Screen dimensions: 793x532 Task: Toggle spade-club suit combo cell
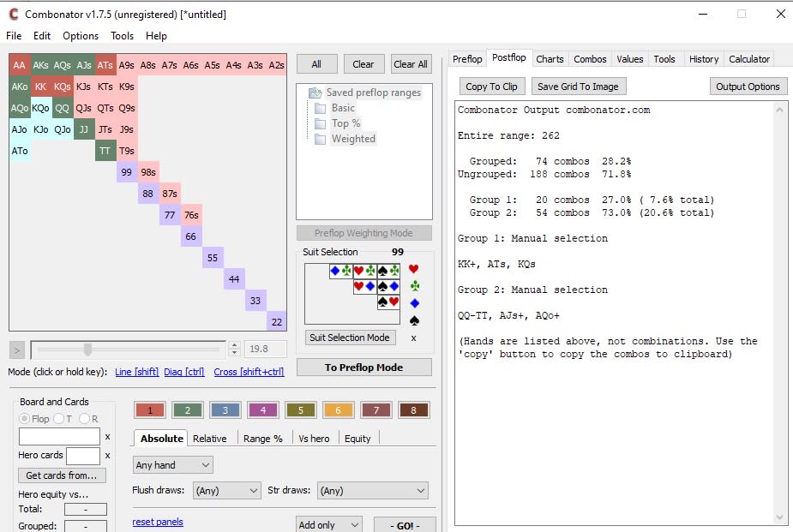tap(388, 271)
